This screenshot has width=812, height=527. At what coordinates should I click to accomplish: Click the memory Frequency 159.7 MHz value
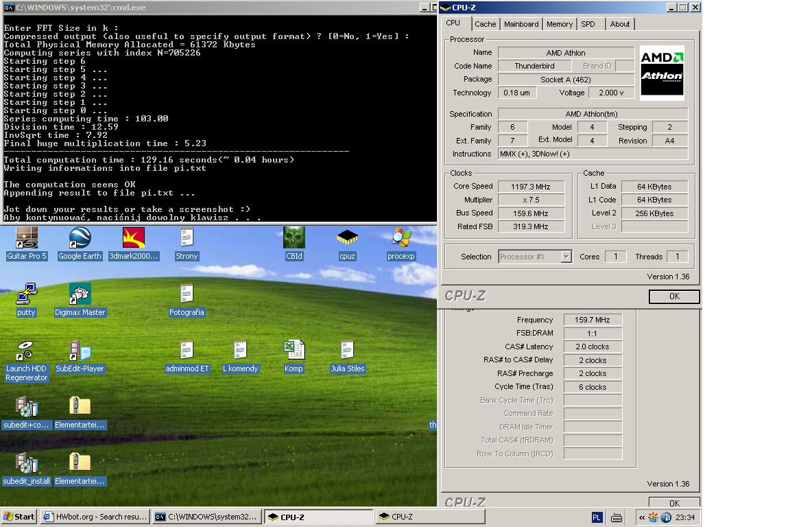[x=593, y=320]
